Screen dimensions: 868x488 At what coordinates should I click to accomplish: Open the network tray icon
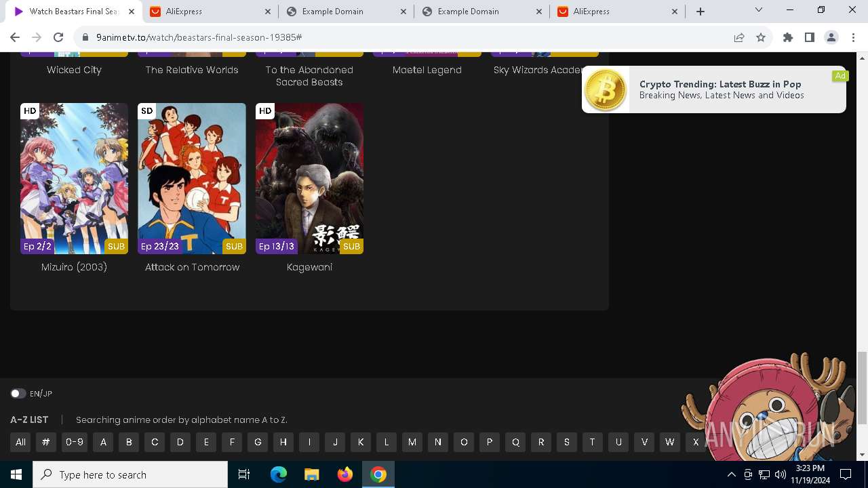tap(764, 474)
